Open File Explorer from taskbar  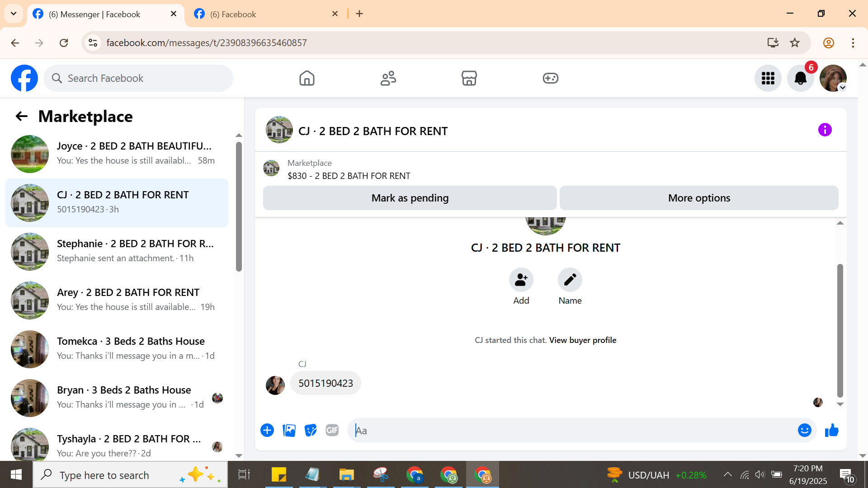[x=347, y=475]
